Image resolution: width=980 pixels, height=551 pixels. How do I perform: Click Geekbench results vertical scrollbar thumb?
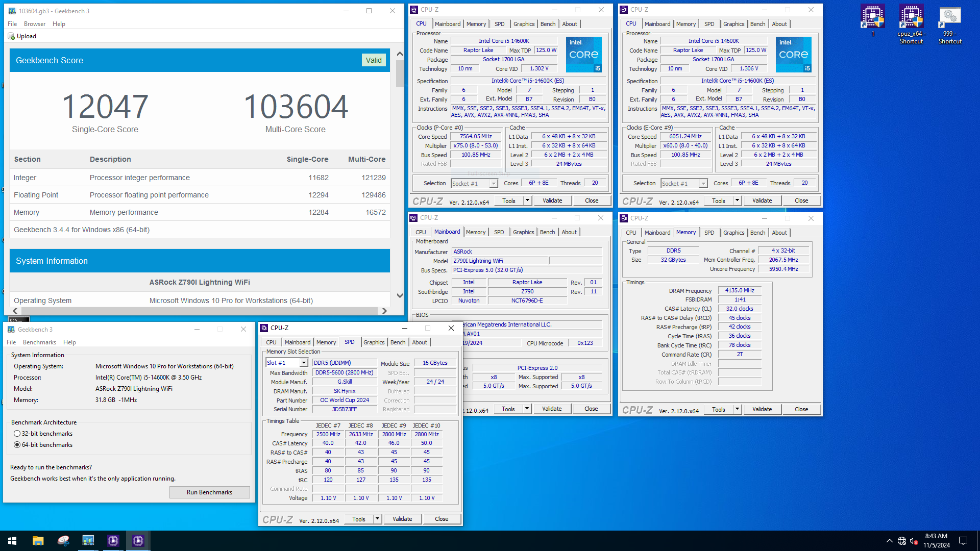click(x=400, y=75)
